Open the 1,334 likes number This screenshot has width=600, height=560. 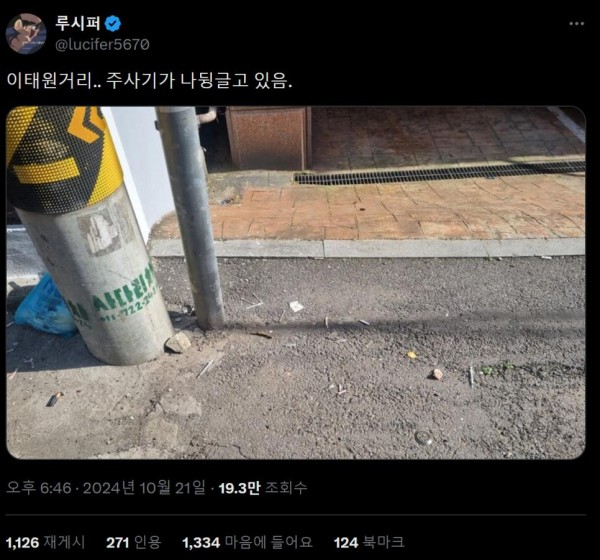pos(201,543)
